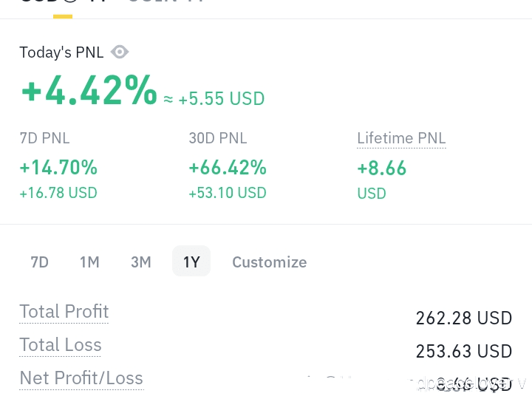This screenshot has width=532, height=399.
Task: Select the 7D time range tab
Action: (39, 262)
